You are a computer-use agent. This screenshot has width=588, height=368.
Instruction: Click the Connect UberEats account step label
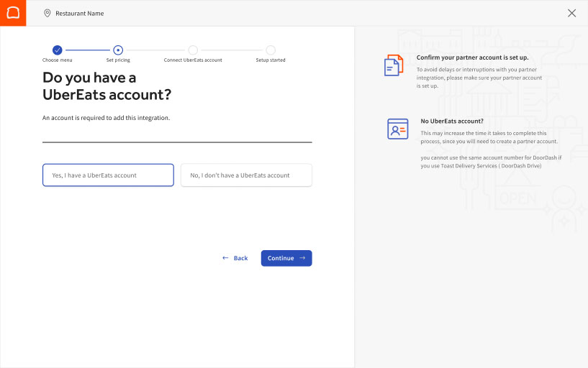193,60
